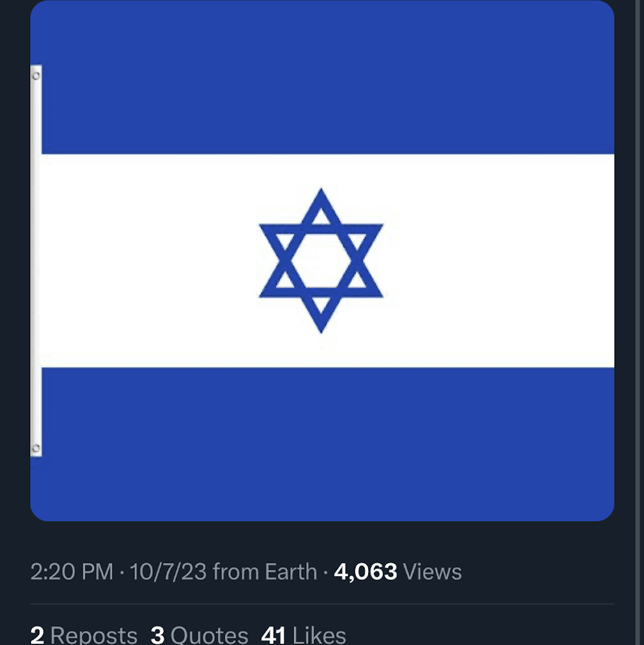The height and width of the screenshot is (645, 644).
Task: Click the top grommet on the flag's edge
Action: coord(36,75)
